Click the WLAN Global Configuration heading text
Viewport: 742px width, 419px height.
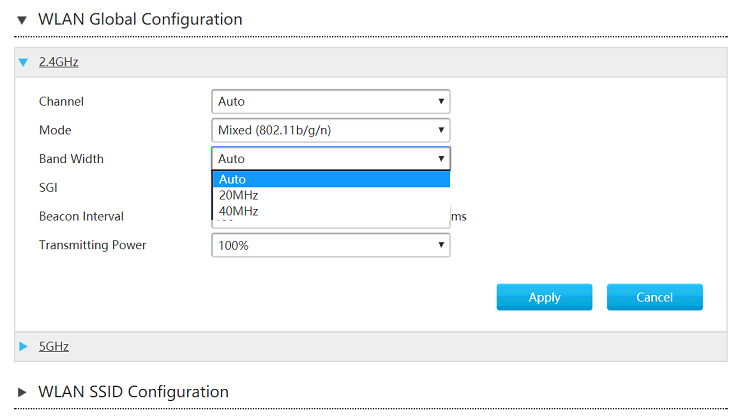click(x=140, y=19)
